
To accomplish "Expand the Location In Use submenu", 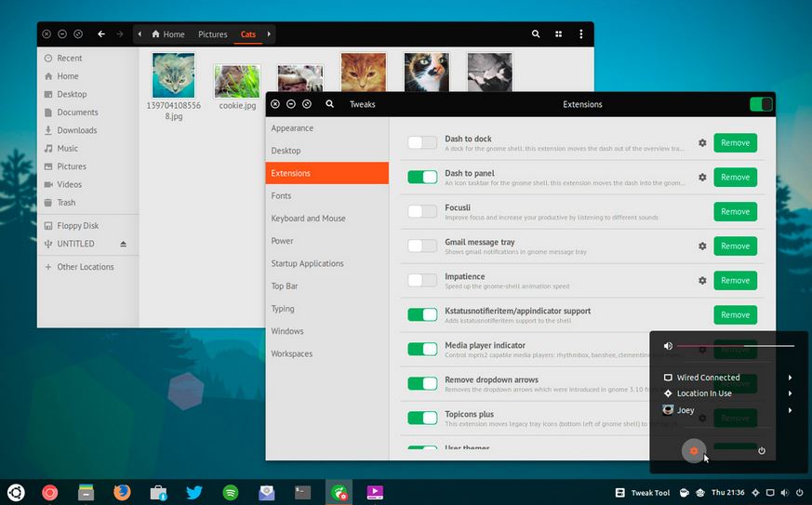I will point(791,393).
